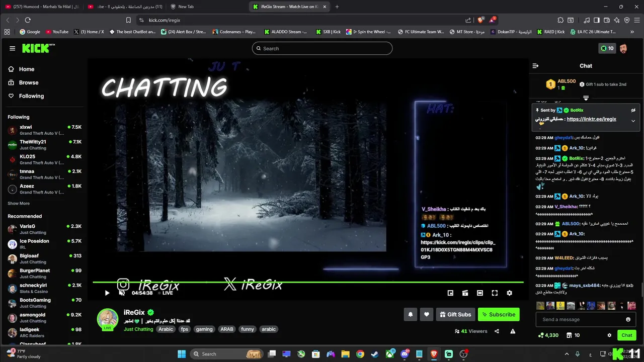Click the Gift Subs button
The image size is (644, 362).
455,314
